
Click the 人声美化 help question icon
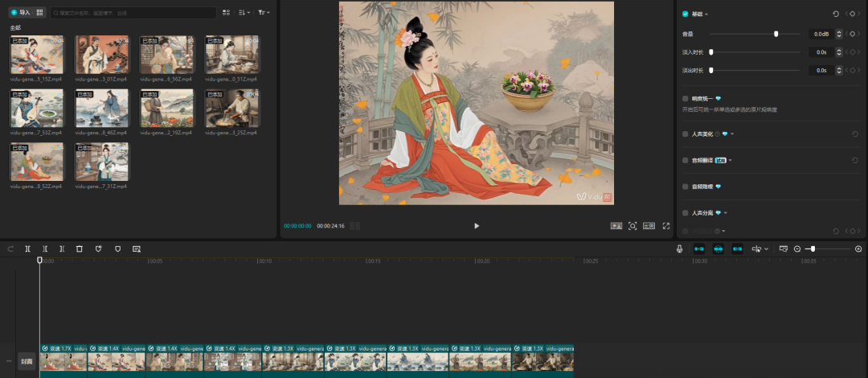pyautogui.click(x=718, y=134)
